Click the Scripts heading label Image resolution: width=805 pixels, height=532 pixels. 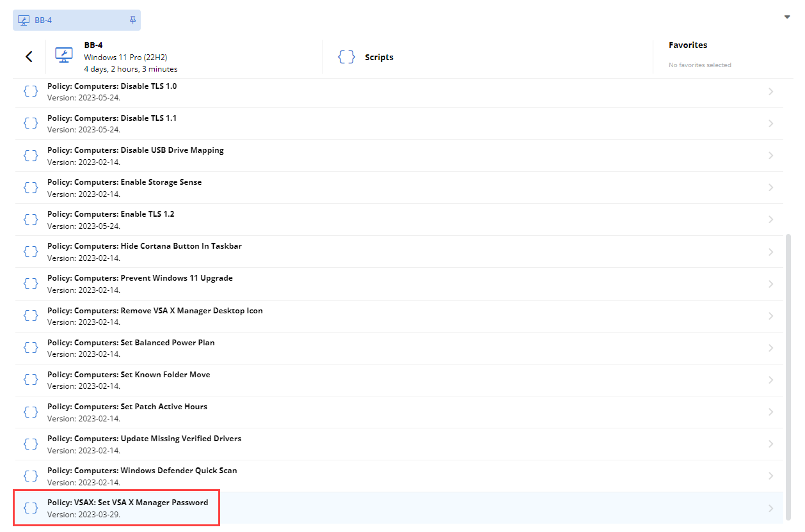coord(379,57)
